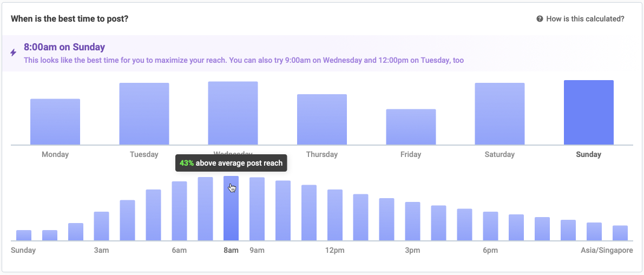Open 'How is this calculated?' link
The width and height of the screenshot is (644, 275).
pyautogui.click(x=585, y=19)
